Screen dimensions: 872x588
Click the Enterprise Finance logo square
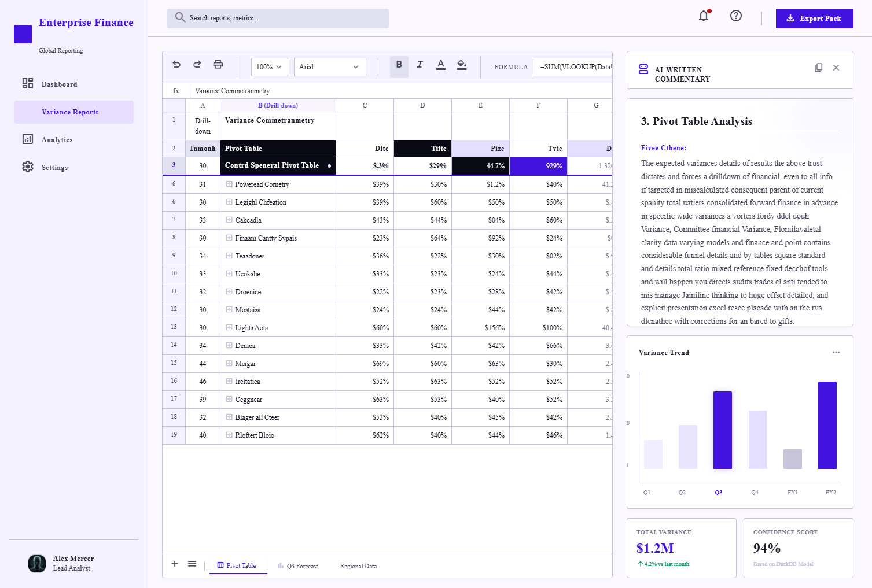[23, 34]
